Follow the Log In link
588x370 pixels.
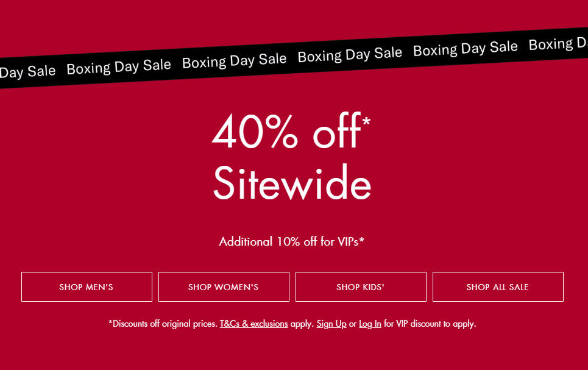370,324
